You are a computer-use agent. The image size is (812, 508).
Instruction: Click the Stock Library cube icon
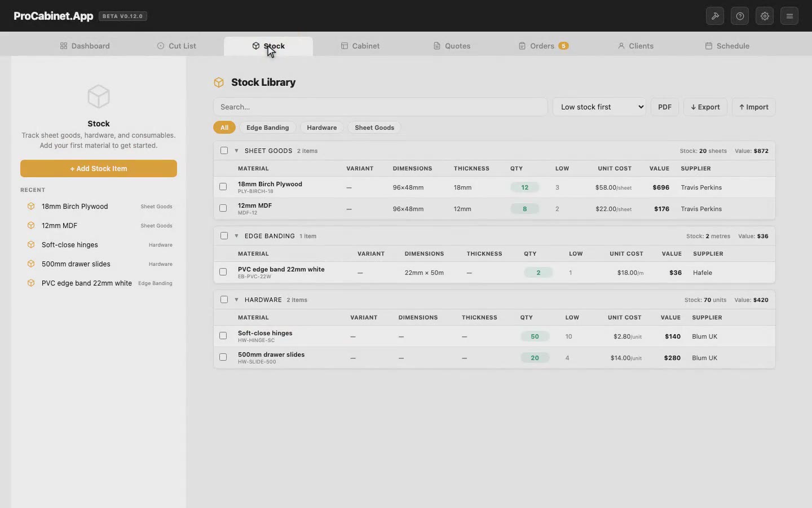(x=219, y=82)
